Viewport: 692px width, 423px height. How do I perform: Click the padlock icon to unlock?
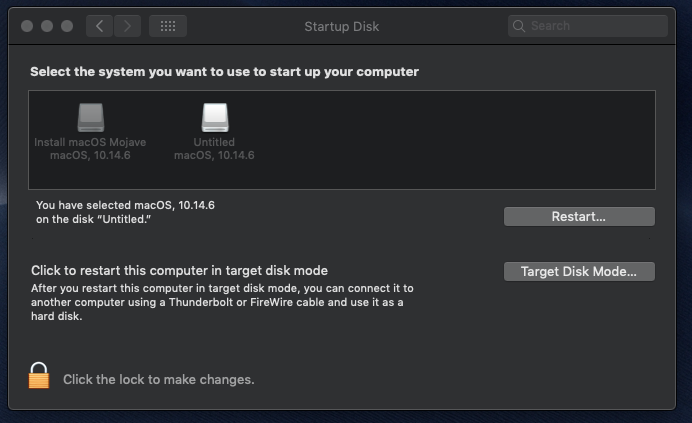point(38,377)
